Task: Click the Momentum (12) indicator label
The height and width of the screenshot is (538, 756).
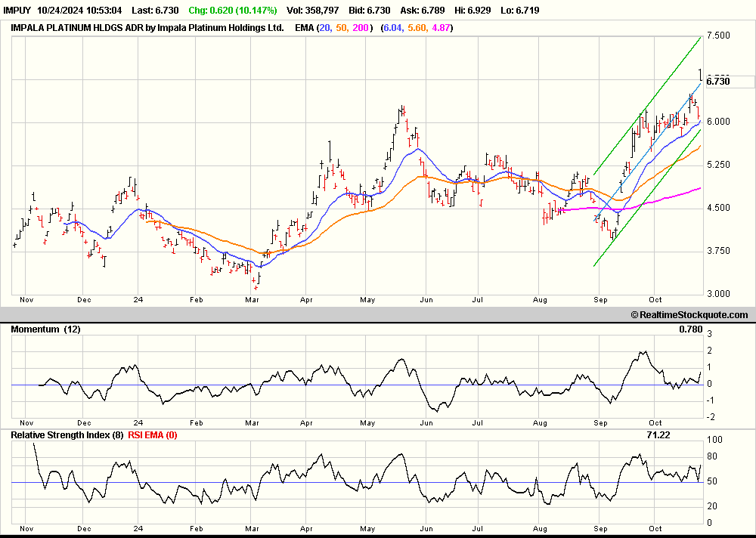Action: (x=46, y=329)
